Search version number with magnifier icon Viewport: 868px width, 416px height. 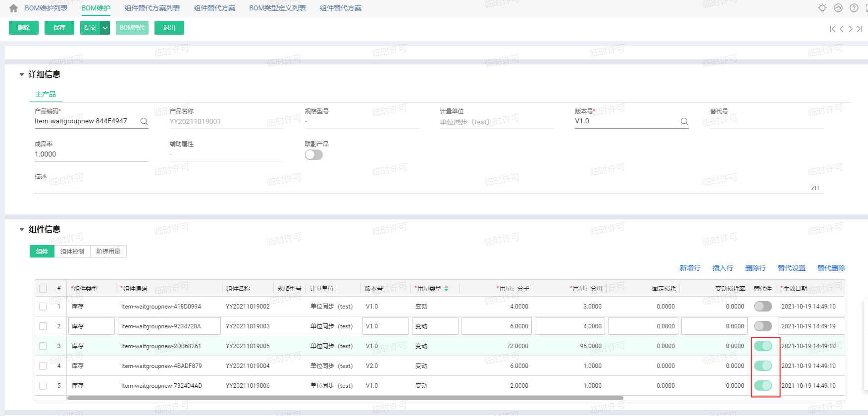pyautogui.click(x=684, y=121)
